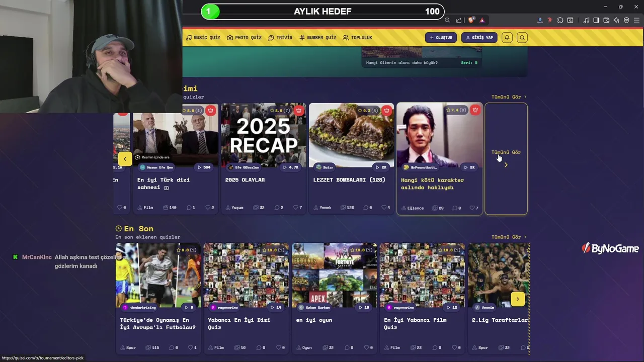
Task: Click the 564 play count badge
Action: [204, 167]
